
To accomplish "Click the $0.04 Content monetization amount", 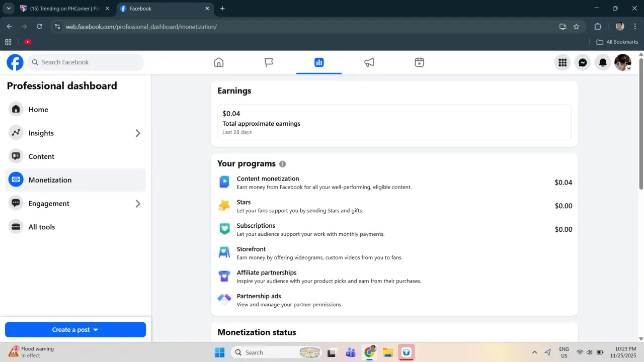I will pos(563,183).
